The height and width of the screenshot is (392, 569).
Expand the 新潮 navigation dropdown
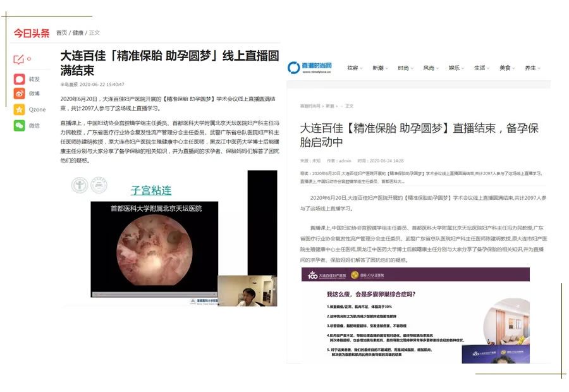click(x=380, y=68)
